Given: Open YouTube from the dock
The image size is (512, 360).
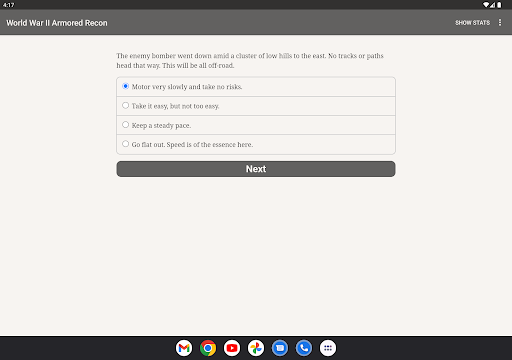Looking at the screenshot, I should click(x=232, y=348).
